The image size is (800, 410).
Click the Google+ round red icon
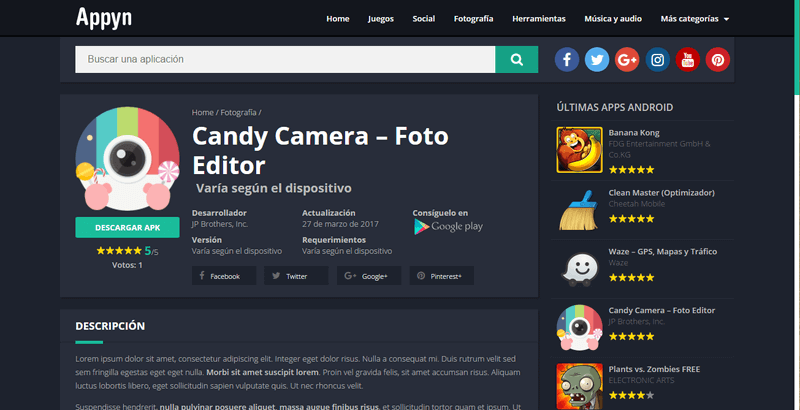point(627,60)
